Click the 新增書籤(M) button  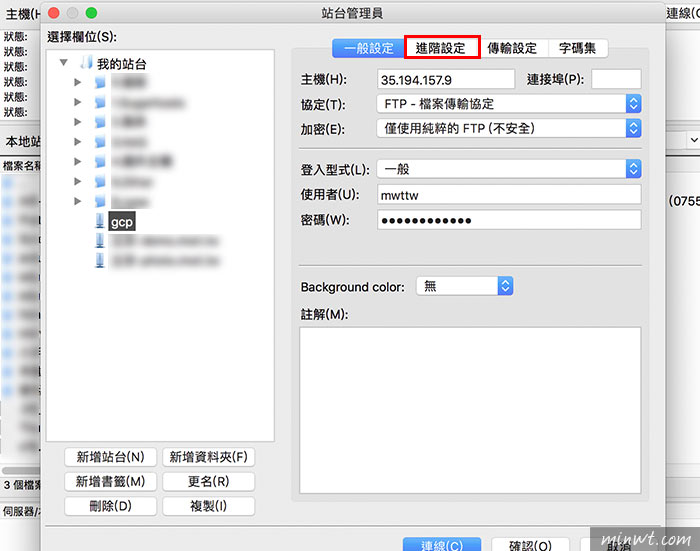110,481
